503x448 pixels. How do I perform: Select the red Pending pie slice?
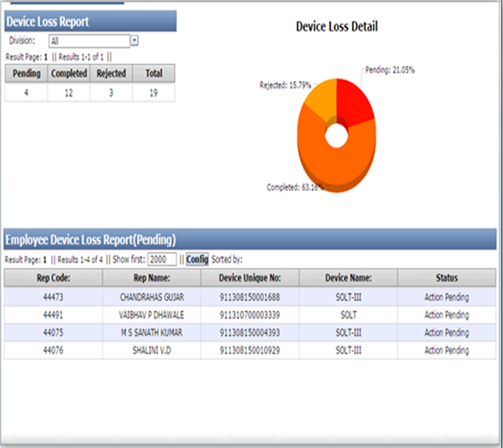[x=354, y=105]
